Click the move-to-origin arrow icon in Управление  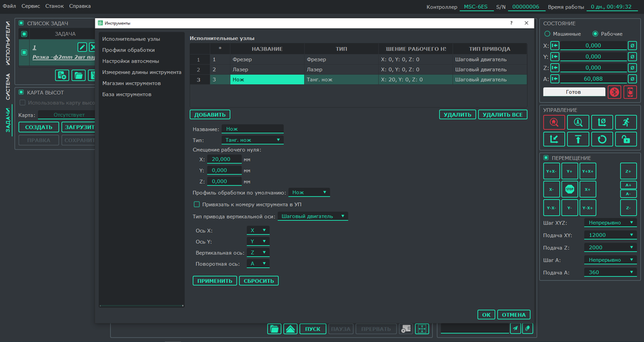[x=554, y=139]
